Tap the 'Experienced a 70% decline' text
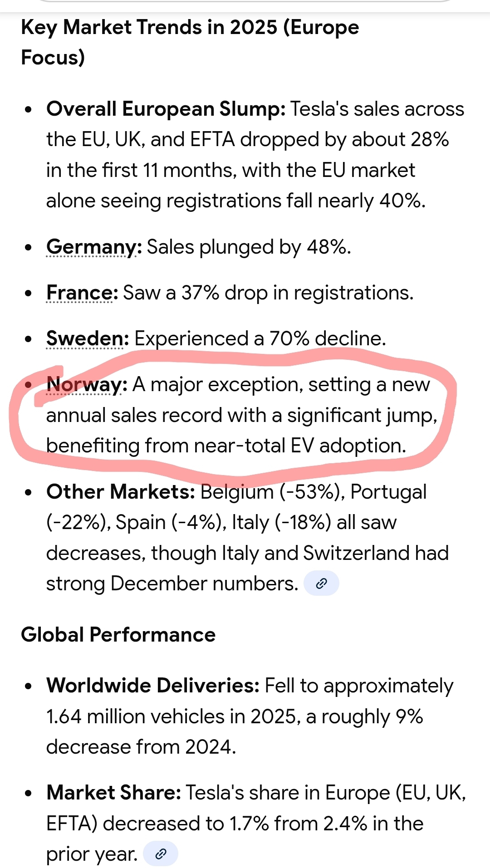This screenshot has width=490, height=868. coord(260,339)
